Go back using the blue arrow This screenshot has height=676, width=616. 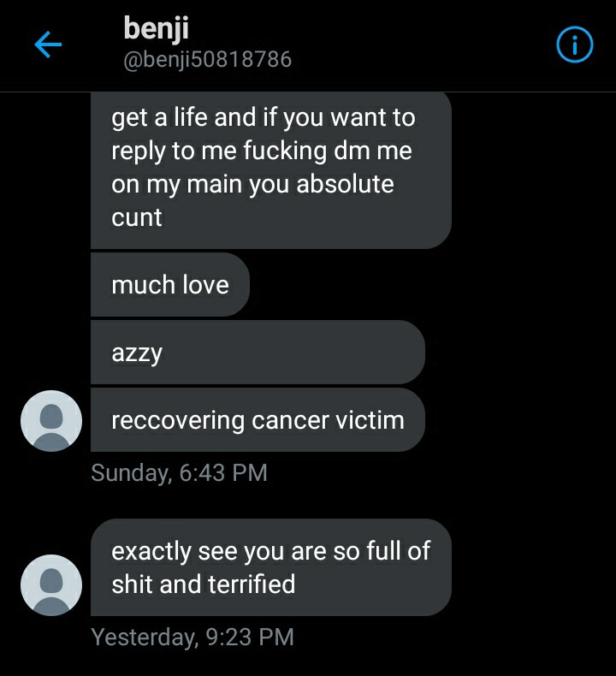(x=48, y=44)
